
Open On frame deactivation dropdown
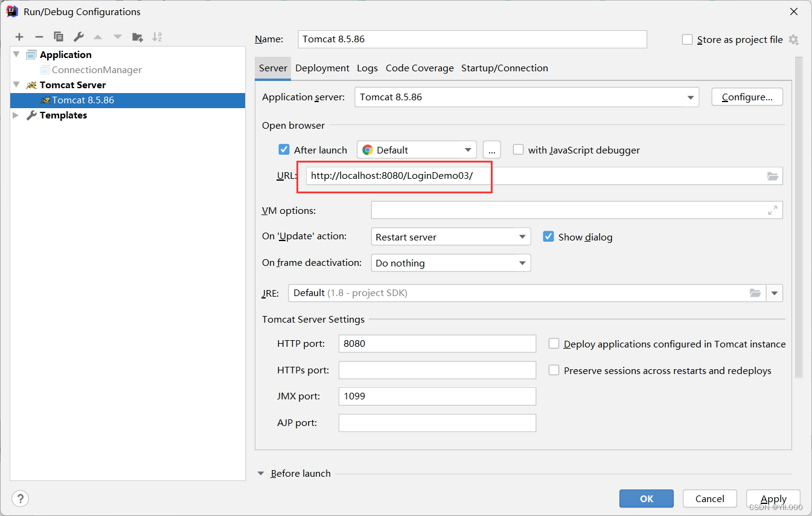(x=451, y=263)
